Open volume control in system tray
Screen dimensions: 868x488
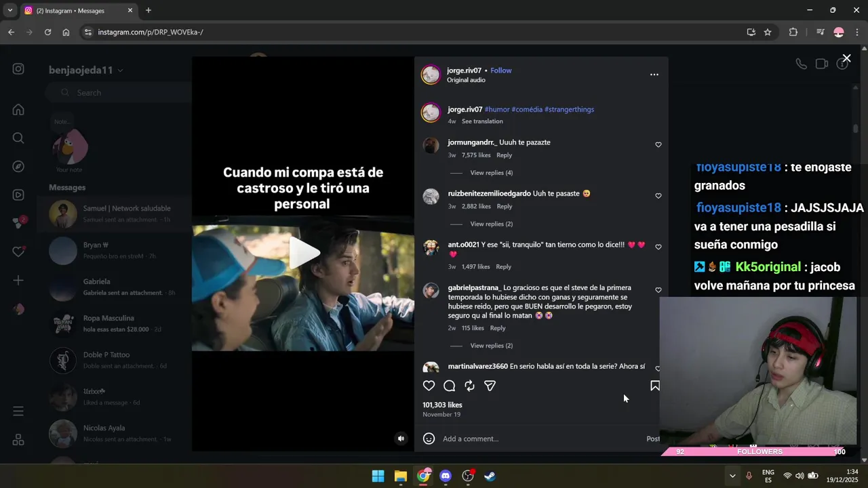tap(800, 476)
